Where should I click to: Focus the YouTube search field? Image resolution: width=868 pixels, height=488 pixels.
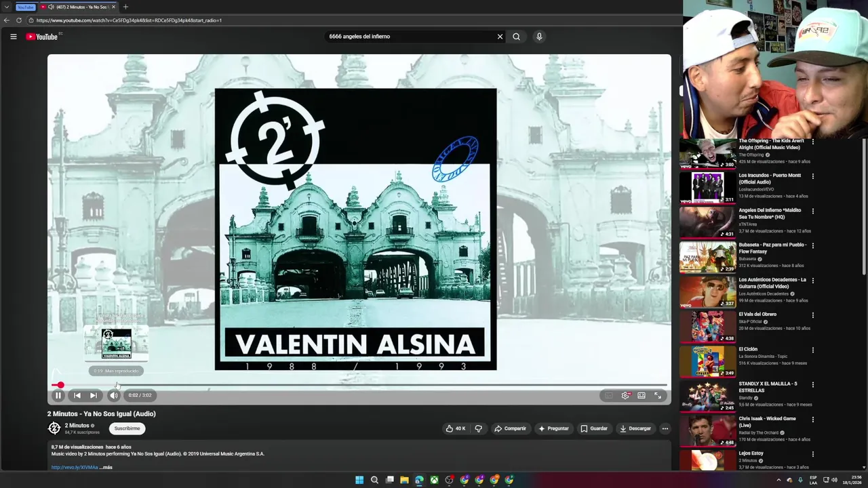coord(410,37)
